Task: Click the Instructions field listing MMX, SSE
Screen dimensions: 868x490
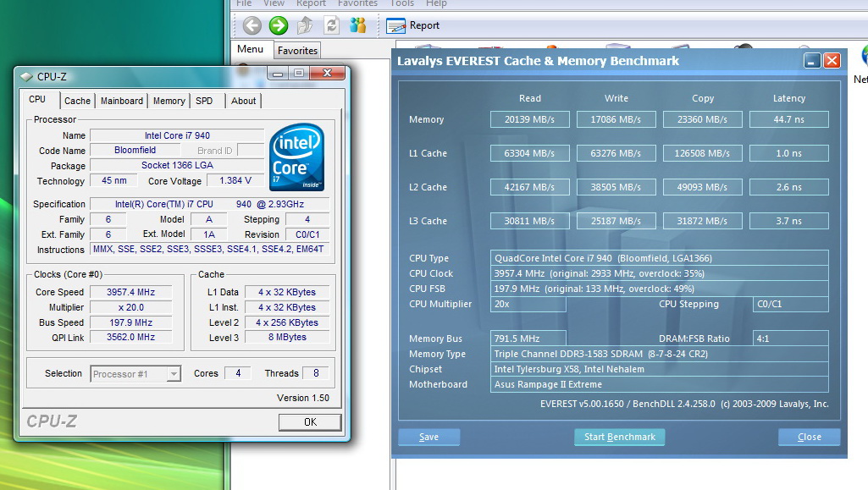Action: click(209, 250)
